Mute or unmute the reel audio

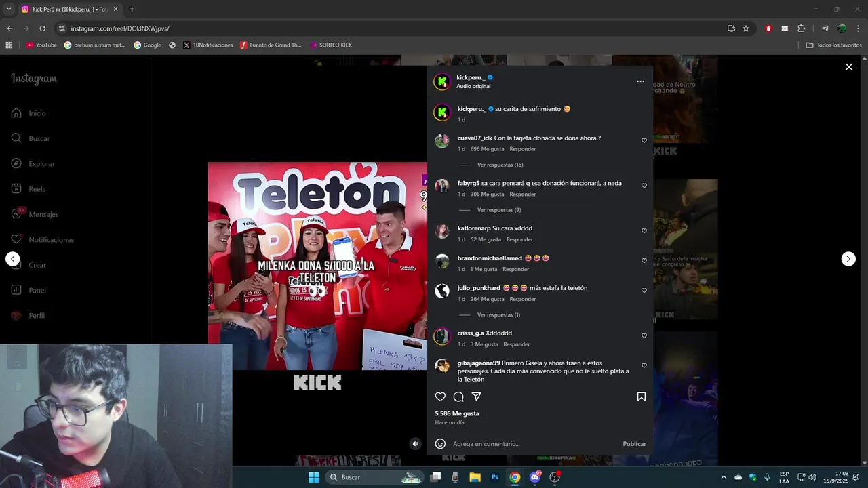point(416,444)
